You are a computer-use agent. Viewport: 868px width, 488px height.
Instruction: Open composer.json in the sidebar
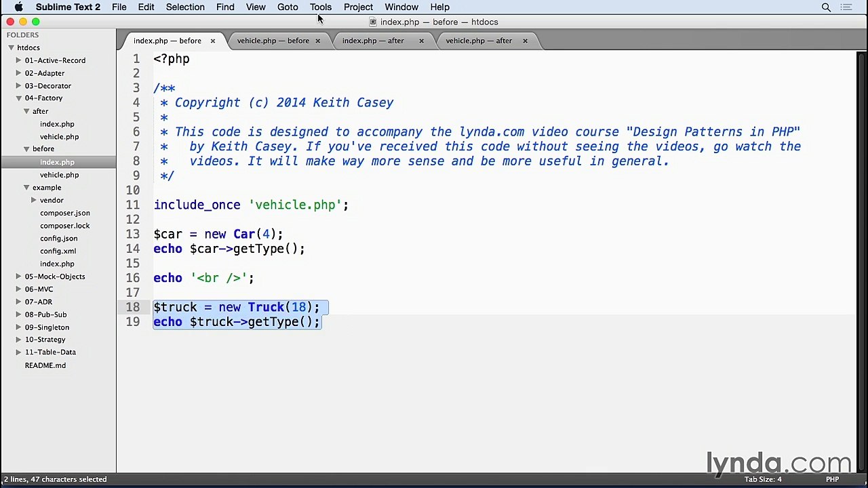click(x=64, y=213)
